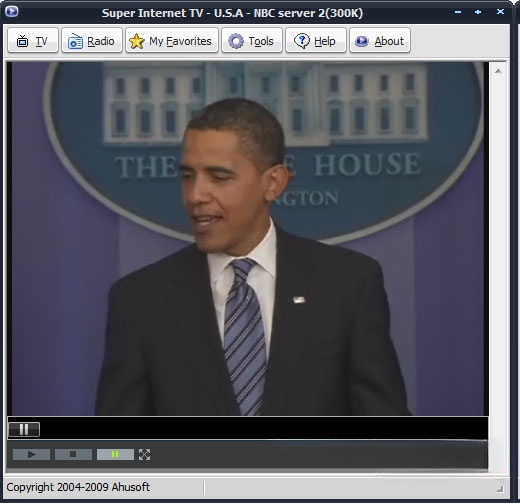520x504 pixels.
Task: Click the Play triangle button
Action: pyautogui.click(x=31, y=454)
